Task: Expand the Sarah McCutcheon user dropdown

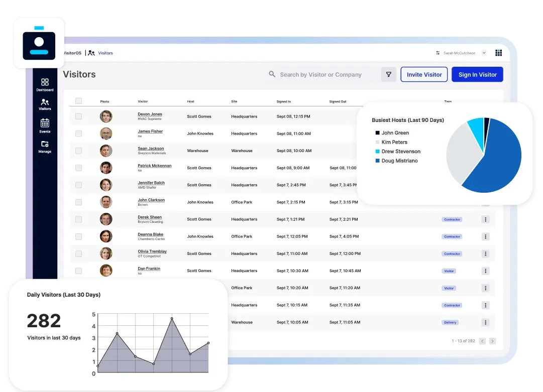Action: tap(484, 53)
